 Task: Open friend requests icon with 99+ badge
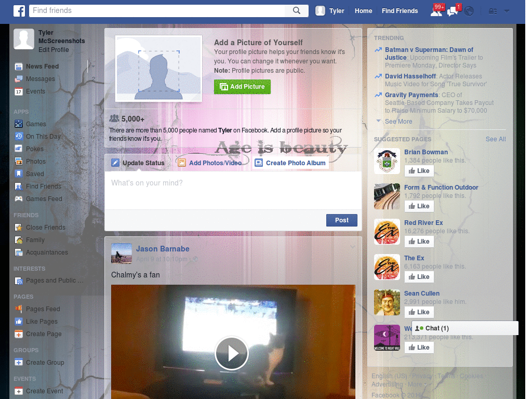tap(436, 11)
